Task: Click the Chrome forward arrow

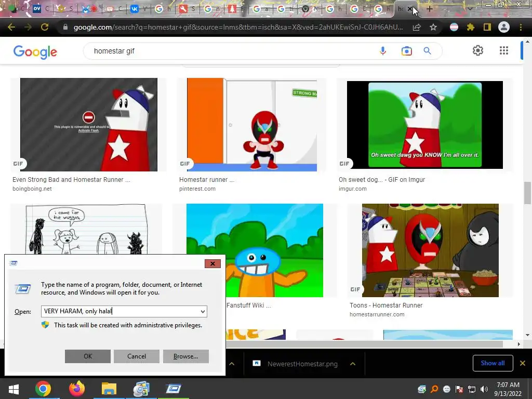Action: pos(28,27)
